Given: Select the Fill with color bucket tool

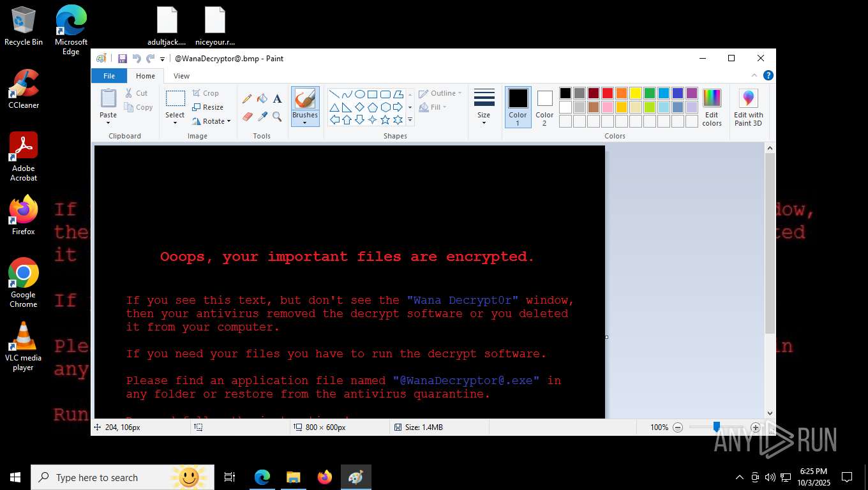Looking at the screenshot, I should point(262,98).
